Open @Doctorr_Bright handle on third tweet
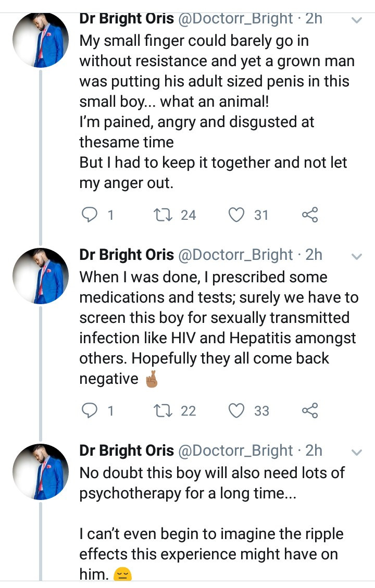Image resolution: width=375 pixels, height=588 pixels. click(235, 451)
